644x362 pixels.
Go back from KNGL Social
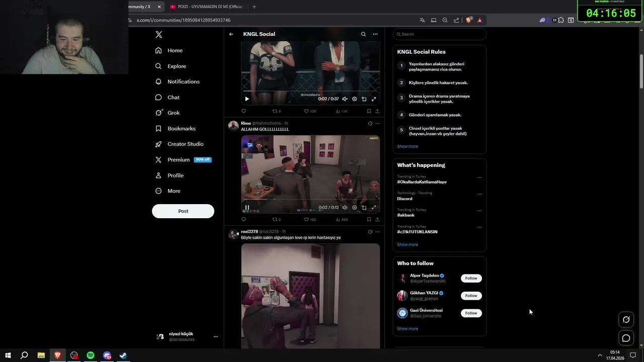click(x=231, y=34)
